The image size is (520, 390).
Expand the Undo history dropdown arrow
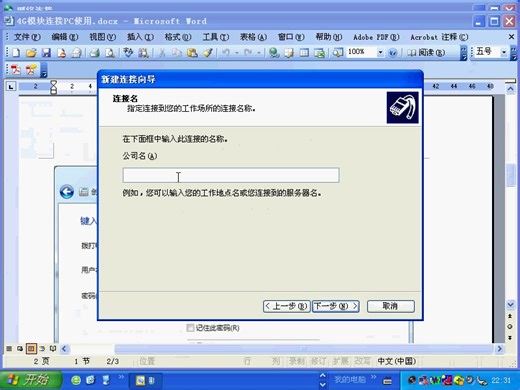point(237,53)
